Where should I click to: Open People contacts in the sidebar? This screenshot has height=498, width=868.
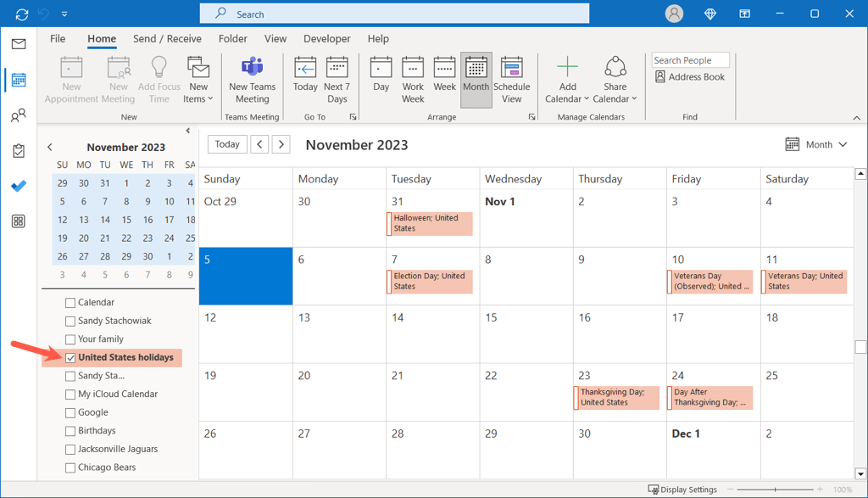(x=19, y=115)
